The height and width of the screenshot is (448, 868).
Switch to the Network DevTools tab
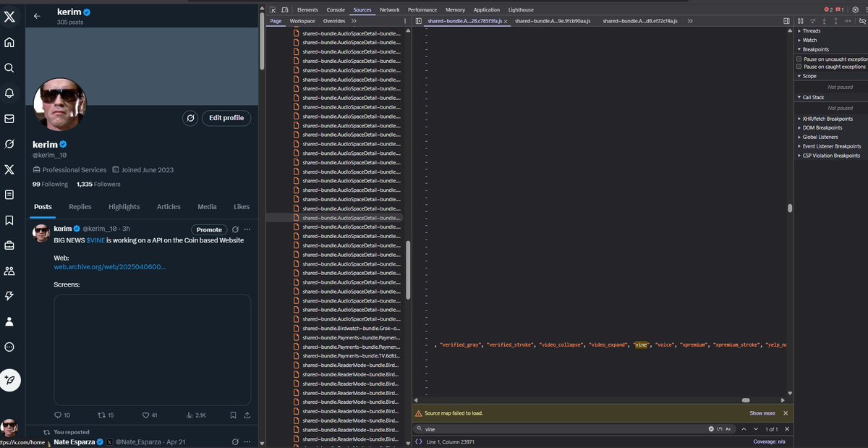point(389,10)
